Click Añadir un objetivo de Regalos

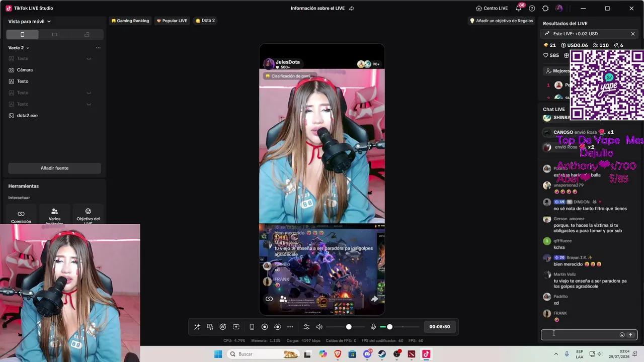(x=501, y=21)
